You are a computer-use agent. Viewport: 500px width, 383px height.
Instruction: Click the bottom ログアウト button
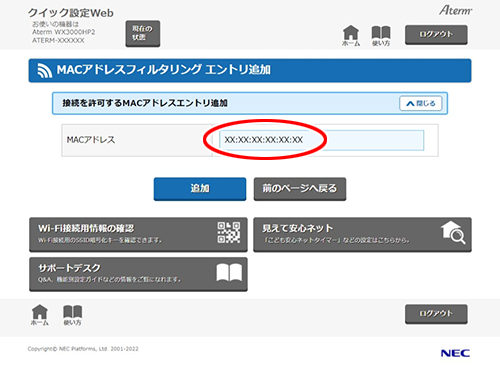[x=436, y=314]
